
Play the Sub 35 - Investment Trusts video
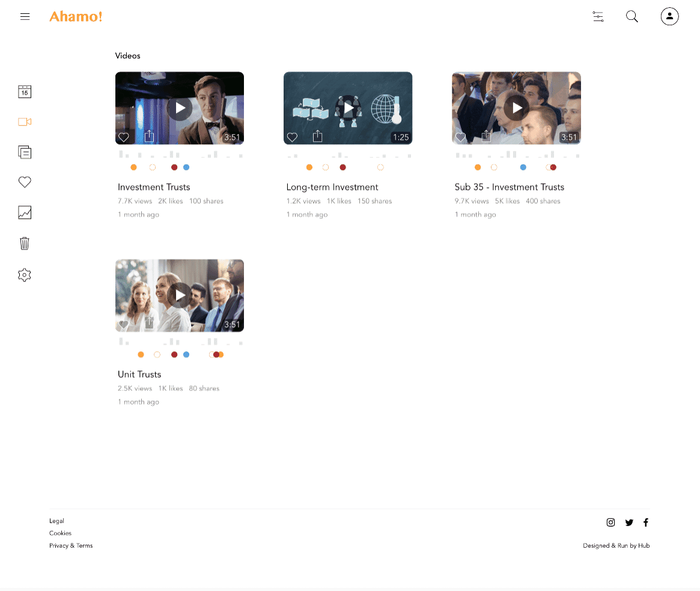pos(516,108)
